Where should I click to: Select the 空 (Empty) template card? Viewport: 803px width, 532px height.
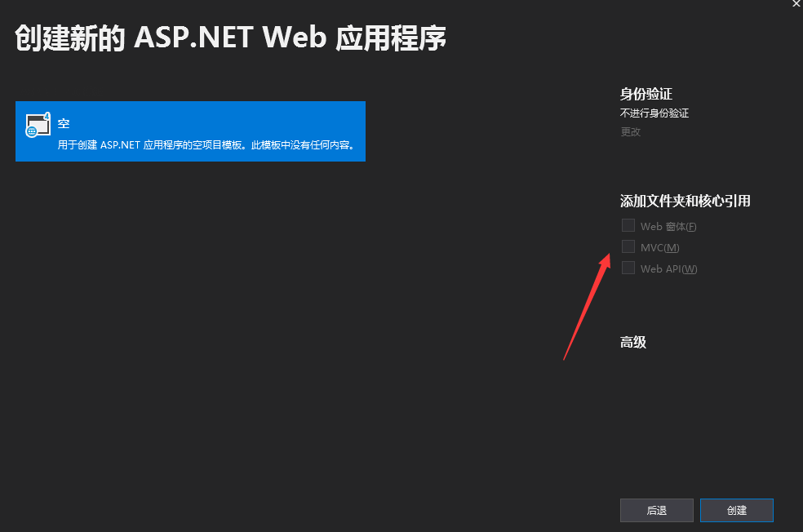[190, 131]
